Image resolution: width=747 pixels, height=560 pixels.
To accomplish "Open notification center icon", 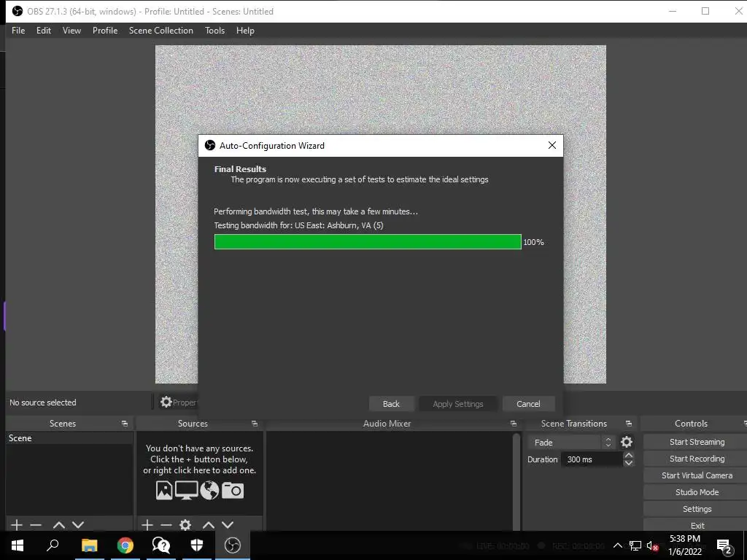I will [724, 545].
